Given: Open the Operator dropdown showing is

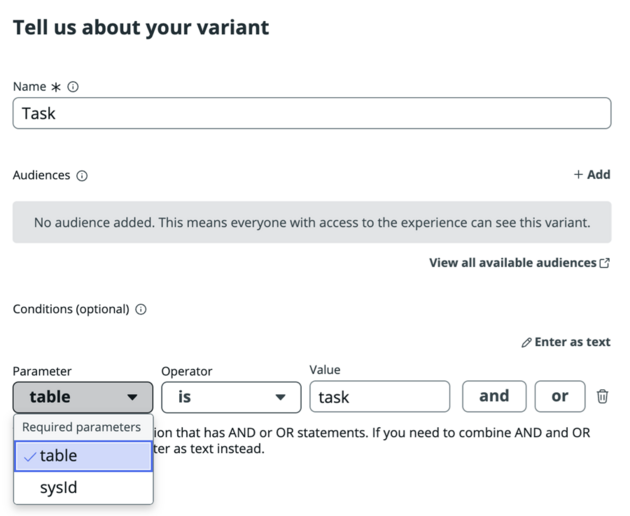Looking at the screenshot, I should coord(231,397).
